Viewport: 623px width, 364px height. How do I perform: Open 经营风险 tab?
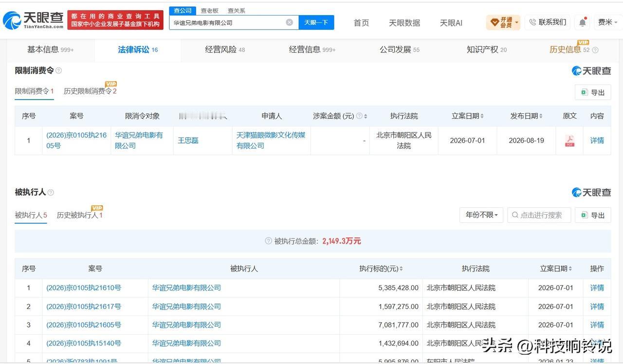[x=225, y=50]
